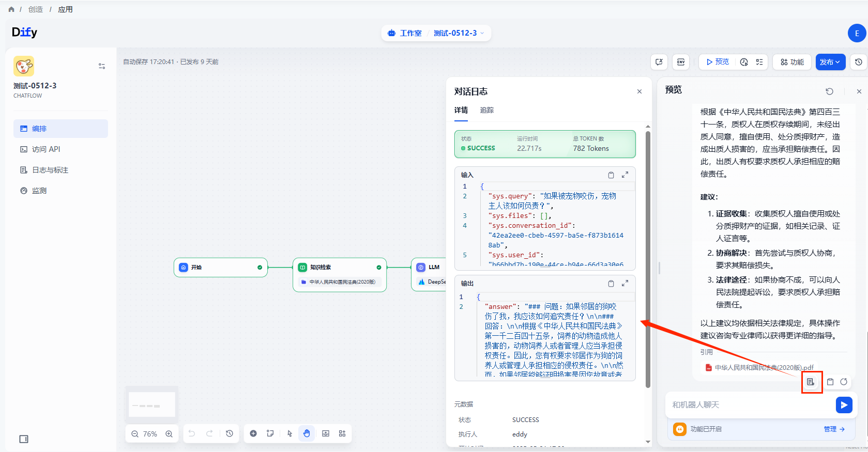Restart the preview conversation
The width and height of the screenshot is (868, 452).
829,91
